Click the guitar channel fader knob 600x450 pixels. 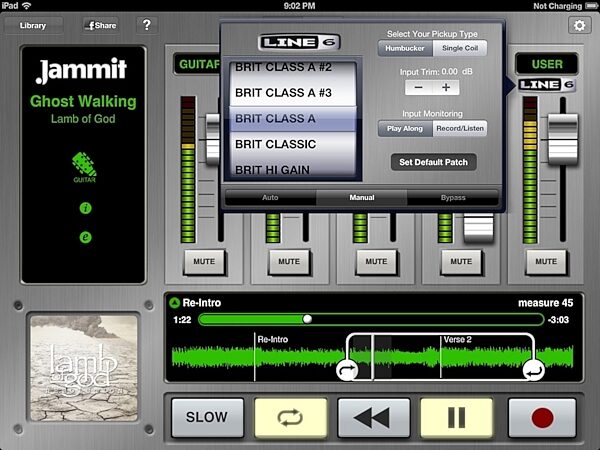coord(213,139)
